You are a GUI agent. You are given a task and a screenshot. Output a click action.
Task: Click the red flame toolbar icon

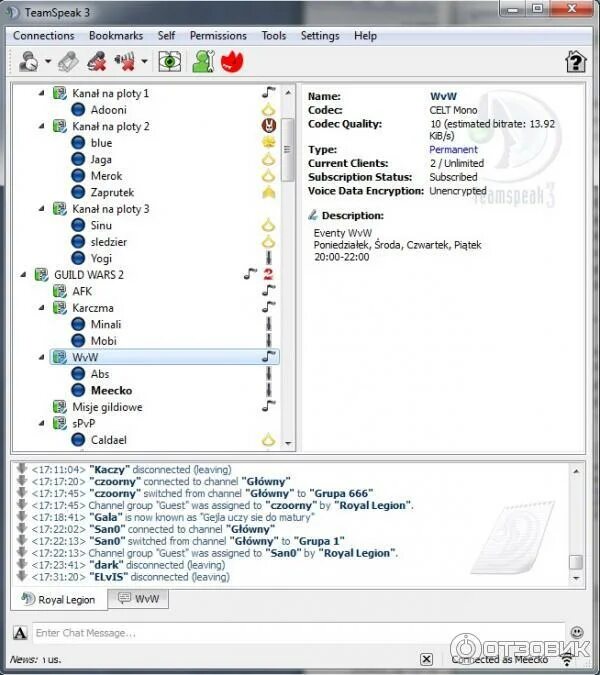tap(232, 62)
